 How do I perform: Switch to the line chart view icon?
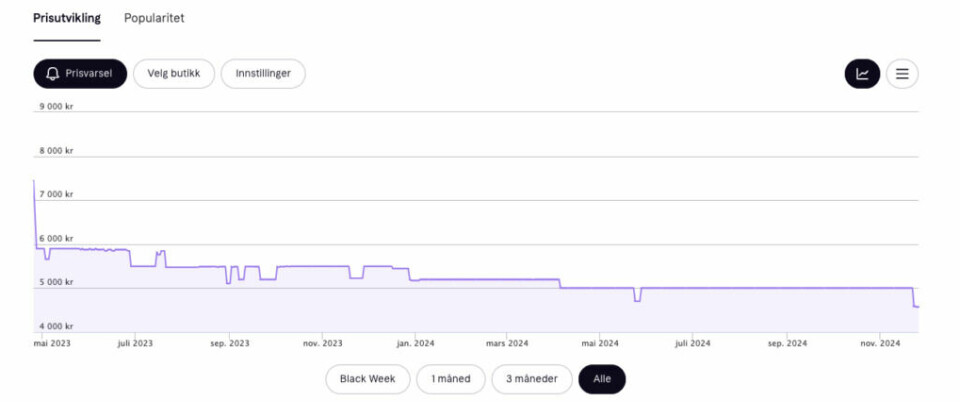(862, 74)
